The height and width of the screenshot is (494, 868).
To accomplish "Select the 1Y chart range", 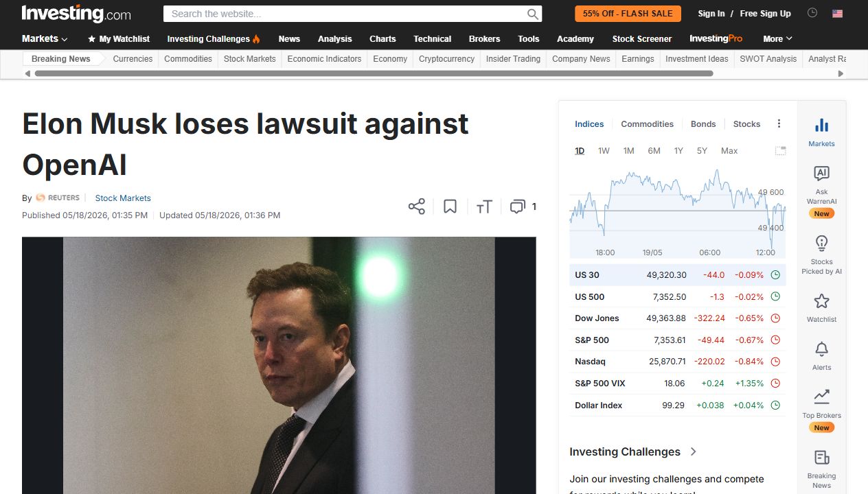I will point(678,151).
